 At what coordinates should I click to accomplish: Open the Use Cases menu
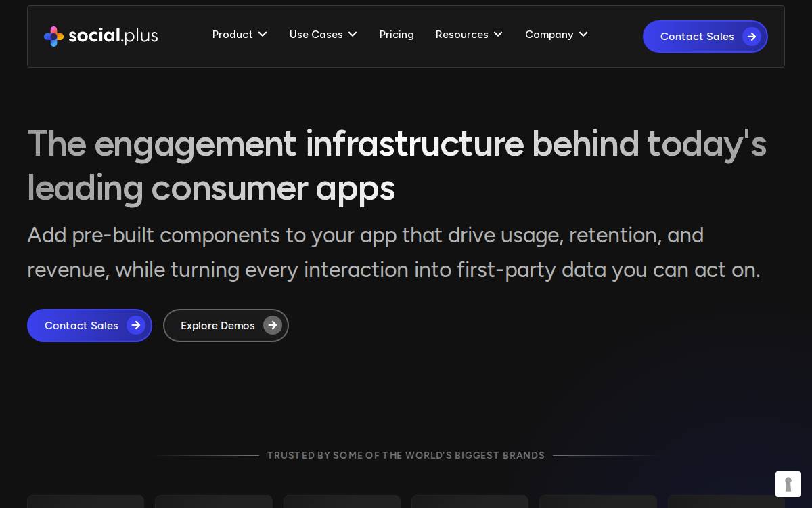(x=323, y=34)
